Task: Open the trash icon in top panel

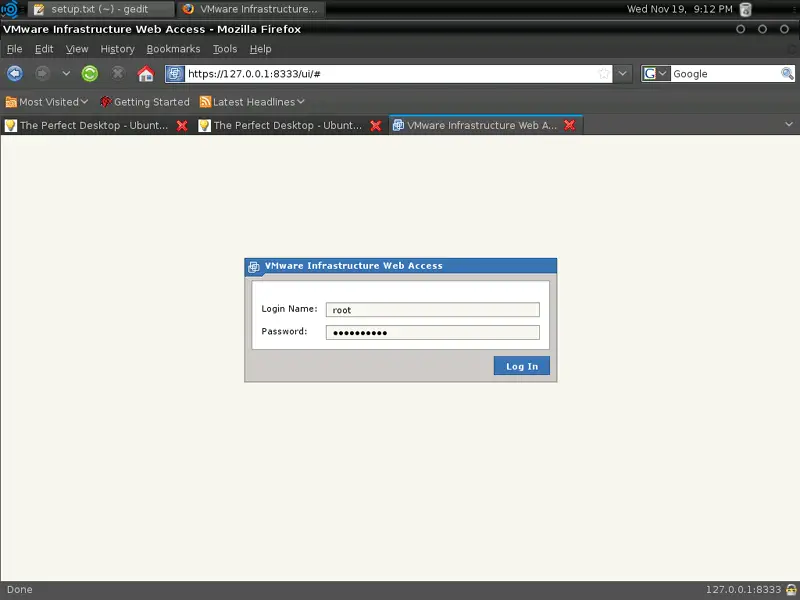Action: pos(745,9)
